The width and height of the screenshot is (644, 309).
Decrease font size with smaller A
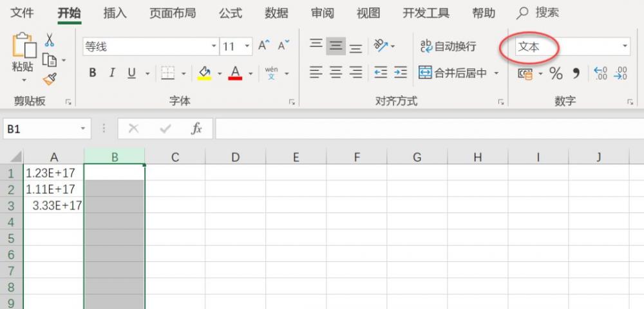click(283, 45)
